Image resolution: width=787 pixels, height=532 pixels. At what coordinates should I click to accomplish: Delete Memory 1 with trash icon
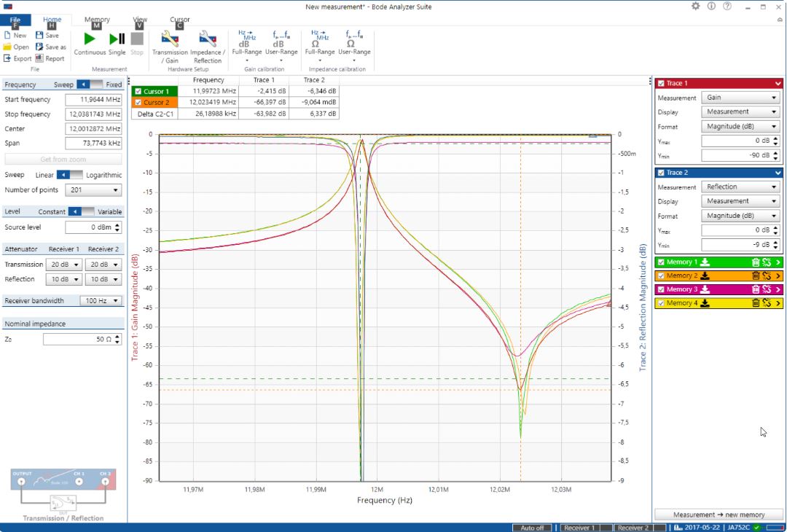(x=756, y=262)
